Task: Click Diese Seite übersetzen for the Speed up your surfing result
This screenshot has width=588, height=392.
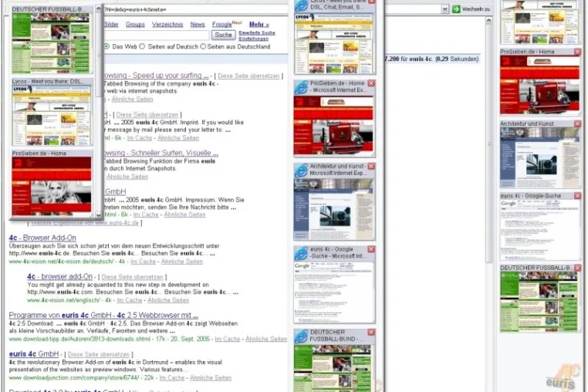Action: (248, 76)
